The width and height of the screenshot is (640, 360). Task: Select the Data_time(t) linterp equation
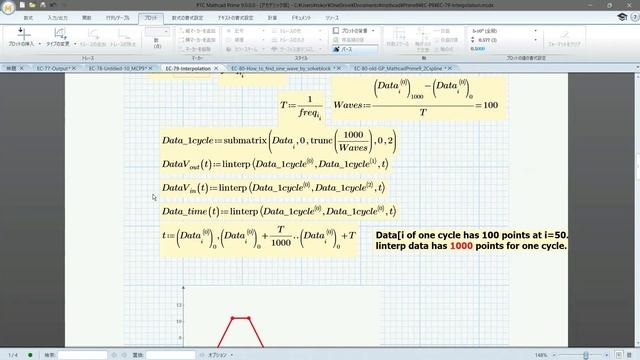click(279, 211)
